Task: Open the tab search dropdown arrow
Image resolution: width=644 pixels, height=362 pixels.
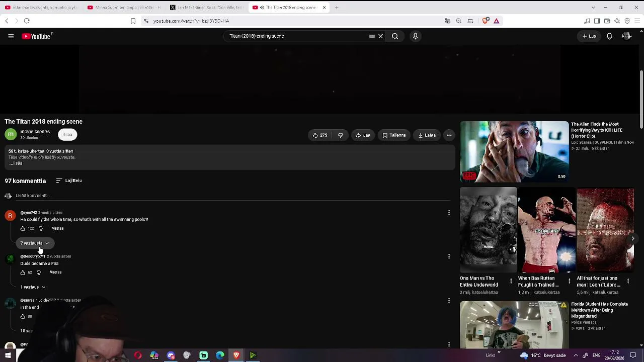Action: [593, 8]
